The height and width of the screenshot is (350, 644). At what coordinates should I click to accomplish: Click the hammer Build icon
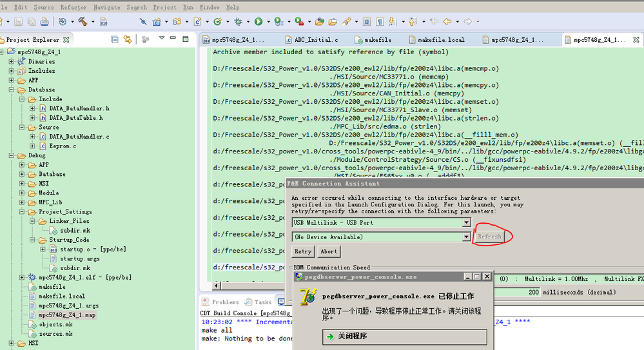(83, 21)
